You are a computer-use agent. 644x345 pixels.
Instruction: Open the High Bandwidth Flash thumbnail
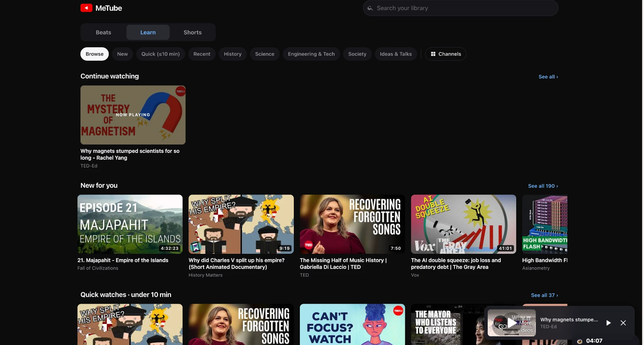tap(545, 224)
